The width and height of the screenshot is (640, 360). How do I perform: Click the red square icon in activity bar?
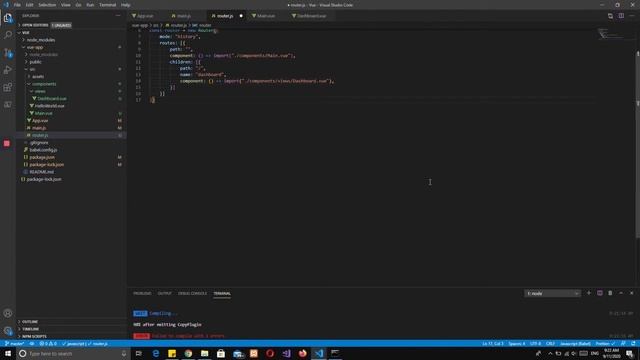tap(7, 143)
